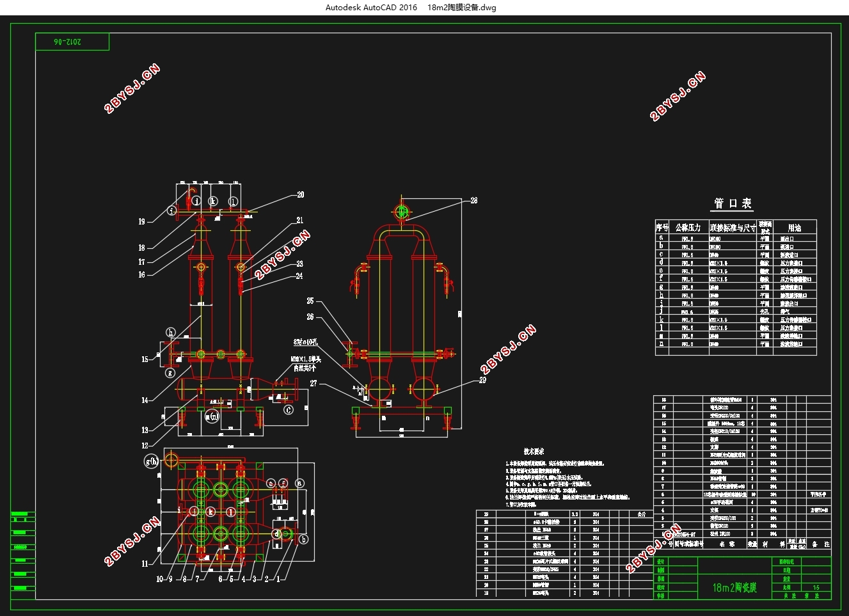Select part balloon number 19
This screenshot has height=616, width=849.
coord(142,221)
